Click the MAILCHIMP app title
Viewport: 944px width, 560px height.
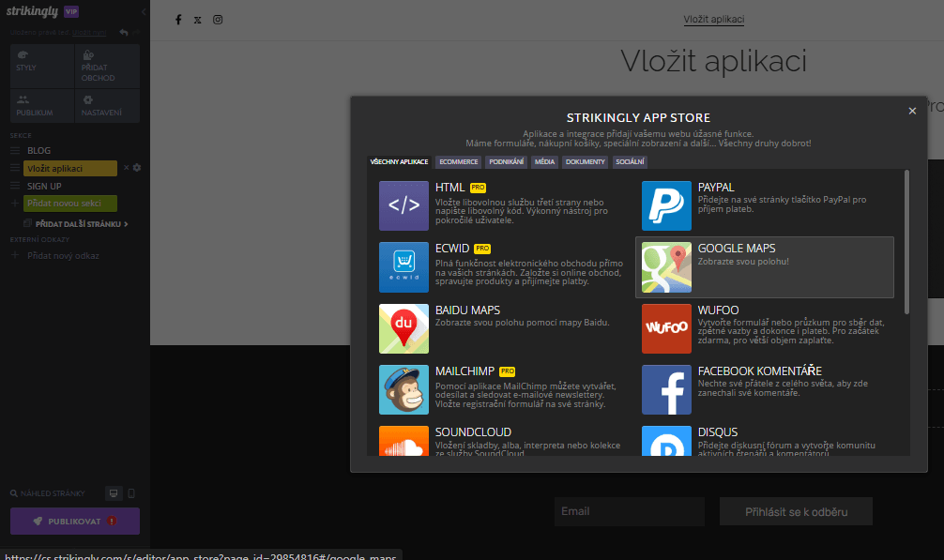coord(464,371)
